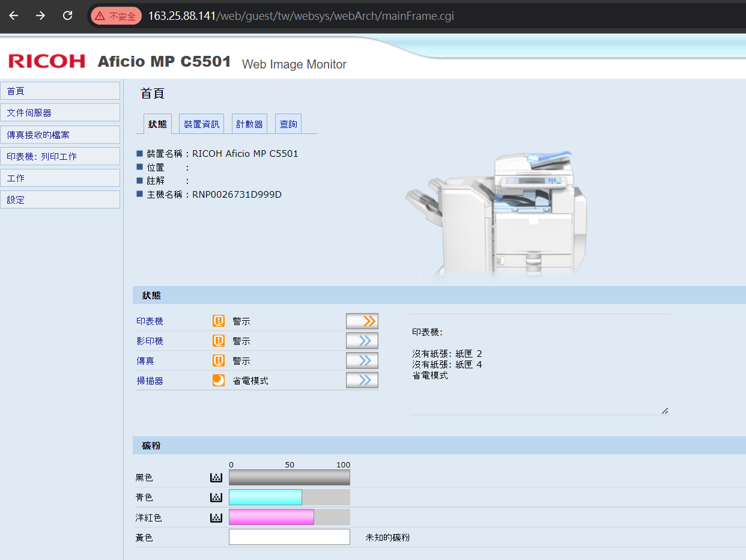Open 印表機: 列印工作 in the sidebar
The width and height of the screenshot is (746, 560).
(60, 156)
